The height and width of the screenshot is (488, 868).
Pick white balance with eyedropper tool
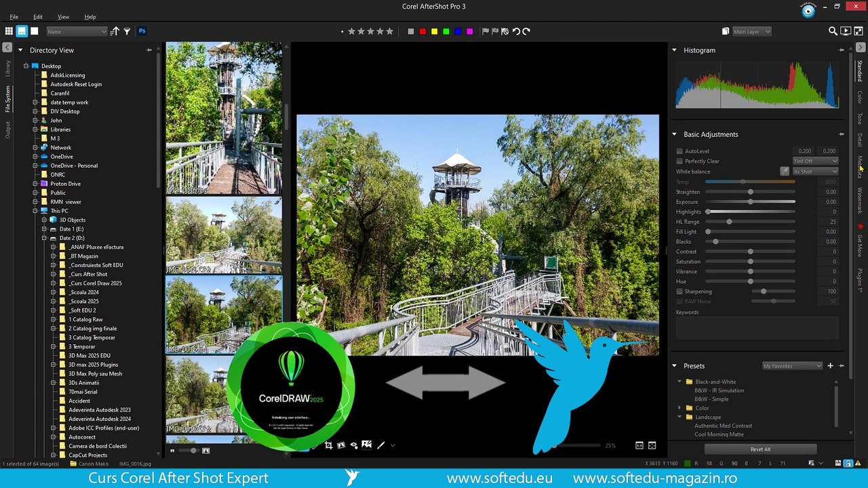click(785, 171)
